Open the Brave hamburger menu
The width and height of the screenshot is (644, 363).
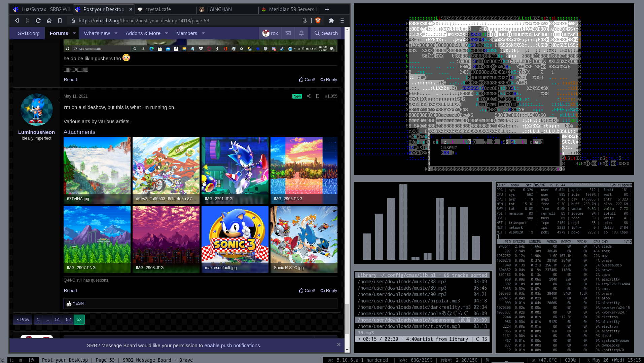point(342,21)
